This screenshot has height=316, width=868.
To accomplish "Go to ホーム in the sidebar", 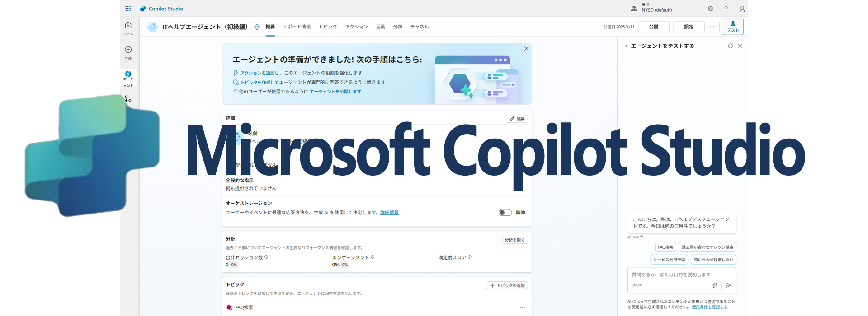I will point(128,28).
